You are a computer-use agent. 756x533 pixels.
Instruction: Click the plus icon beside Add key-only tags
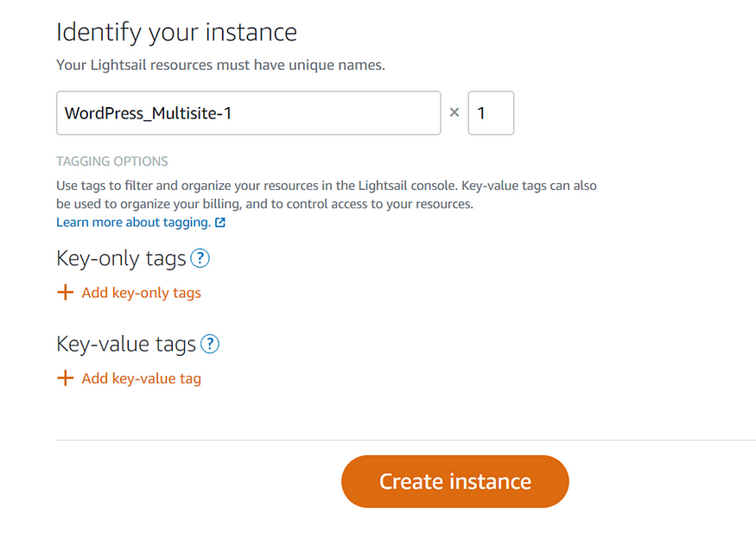65,292
